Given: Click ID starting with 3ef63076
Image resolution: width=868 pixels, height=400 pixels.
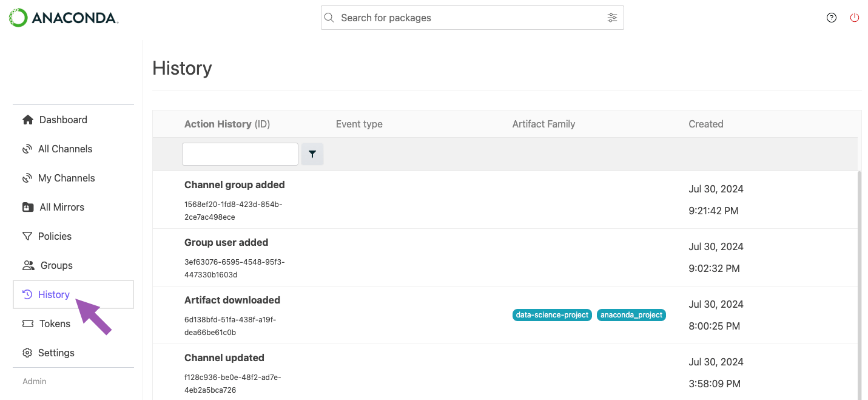Looking at the screenshot, I should (235, 268).
